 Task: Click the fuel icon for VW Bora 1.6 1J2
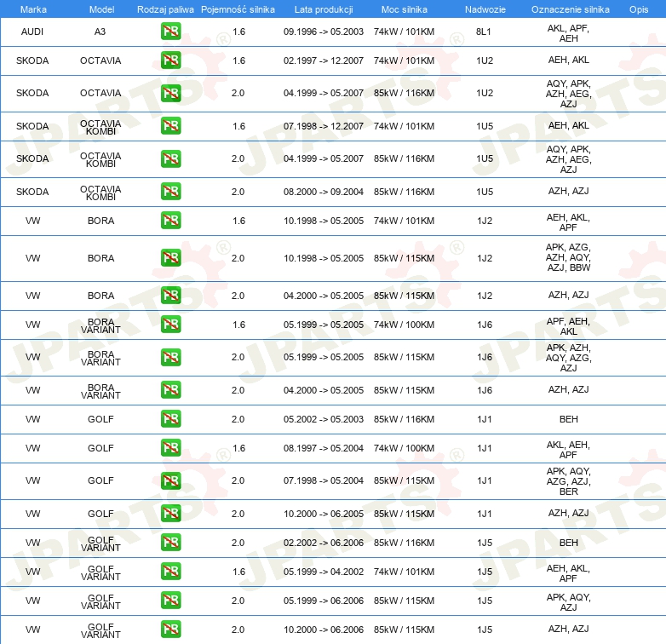tap(170, 221)
